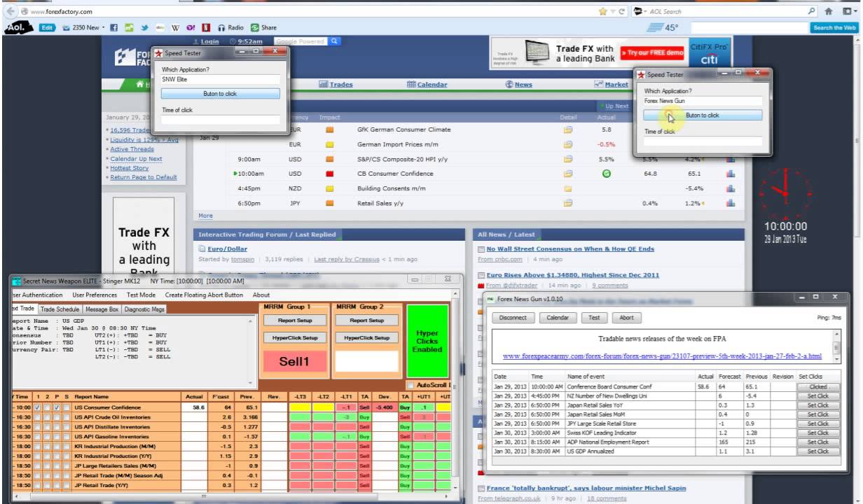The height and width of the screenshot is (504, 863).
Task: Click the weather 45° indicator
Action: pyautogui.click(x=663, y=28)
